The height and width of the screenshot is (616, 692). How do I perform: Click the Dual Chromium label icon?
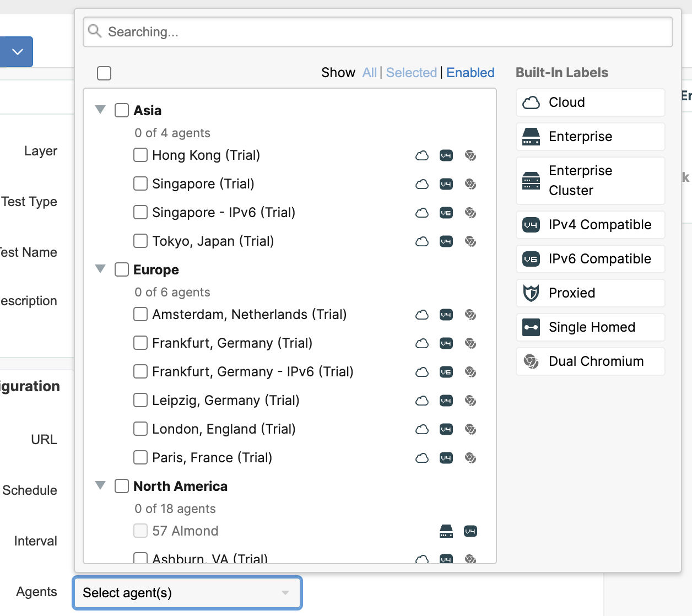tap(531, 361)
